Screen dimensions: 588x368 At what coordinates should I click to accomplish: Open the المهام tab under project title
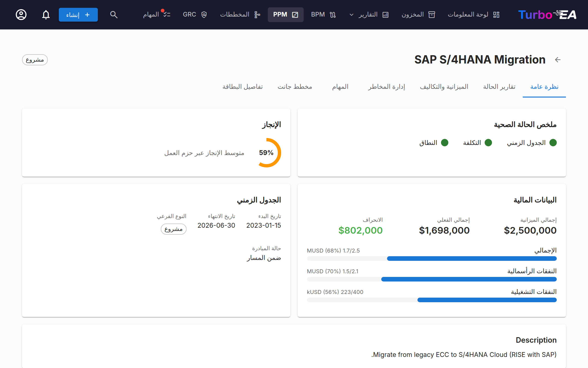pyautogui.click(x=340, y=87)
